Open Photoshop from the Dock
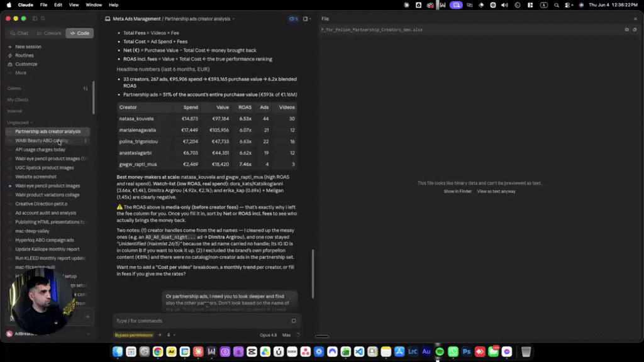644x362 pixels. [466, 352]
